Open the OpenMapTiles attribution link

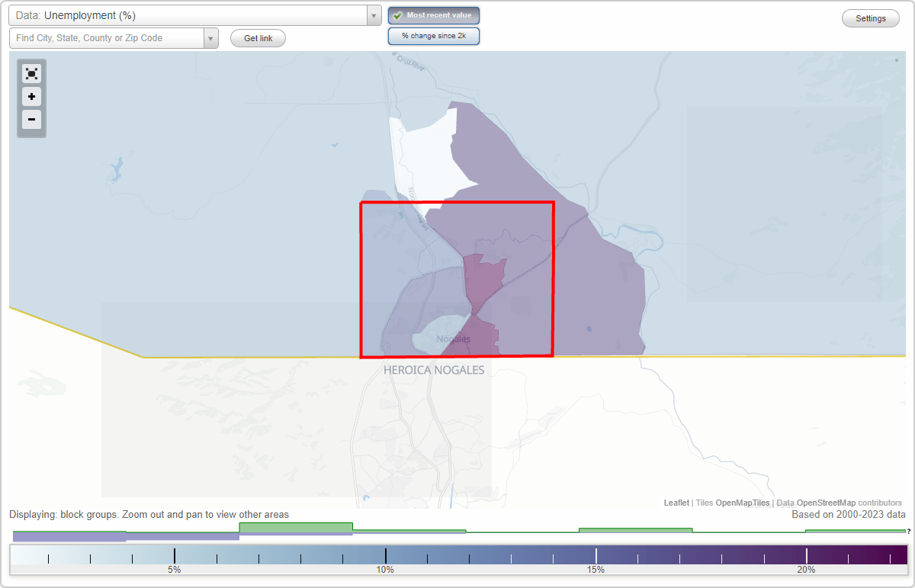click(742, 503)
